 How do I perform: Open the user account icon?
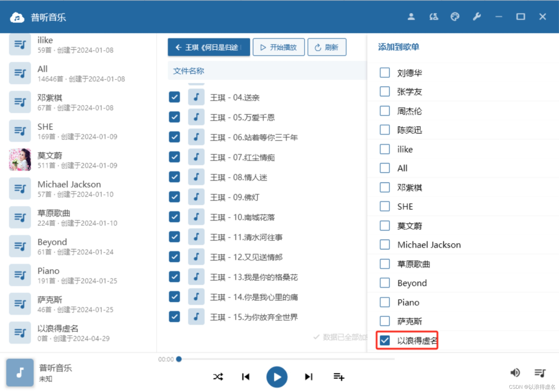[411, 17]
